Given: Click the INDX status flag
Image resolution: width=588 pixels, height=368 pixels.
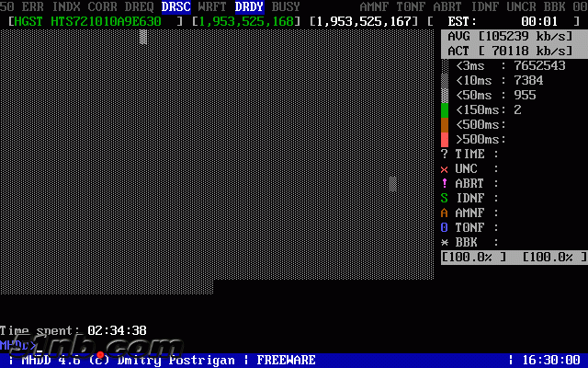Looking at the screenshot, I should point(65,6).
